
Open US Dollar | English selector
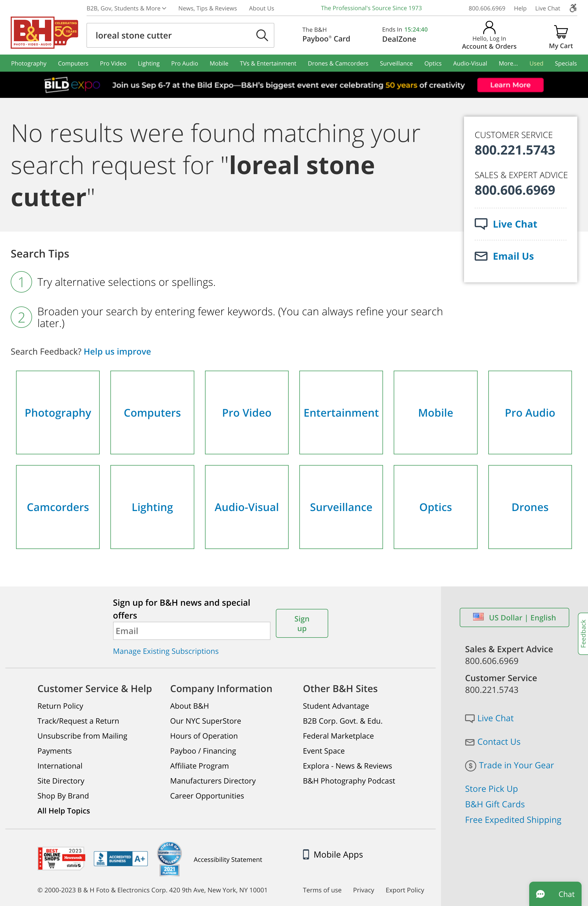(x=514, y=617)
